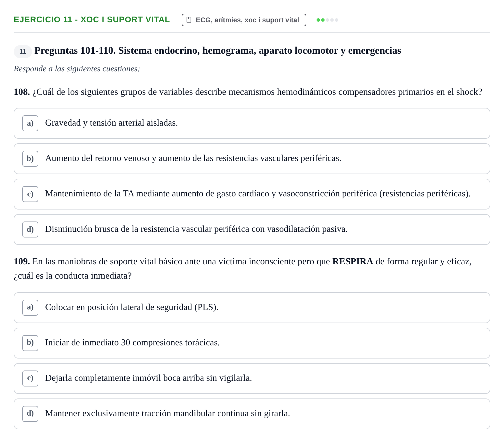Select question 108 option b) Aumento del retorno venoso
The image size is (504, 443).
point(252,159)
